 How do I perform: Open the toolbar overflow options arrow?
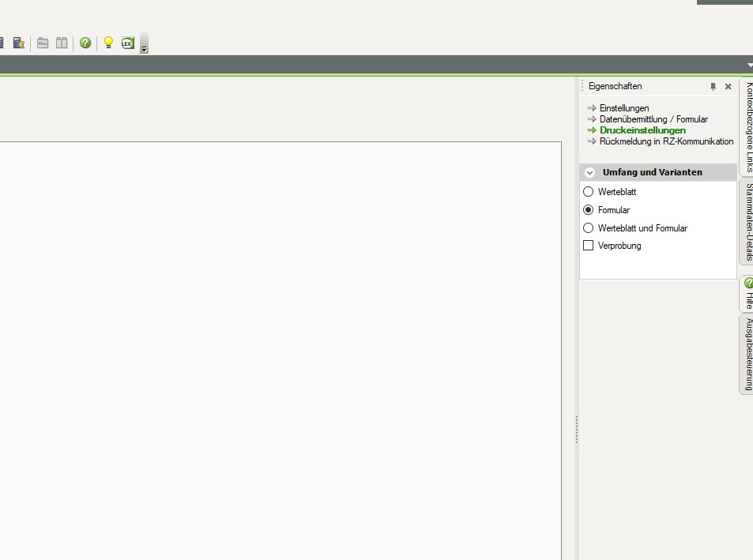(144, 49)
